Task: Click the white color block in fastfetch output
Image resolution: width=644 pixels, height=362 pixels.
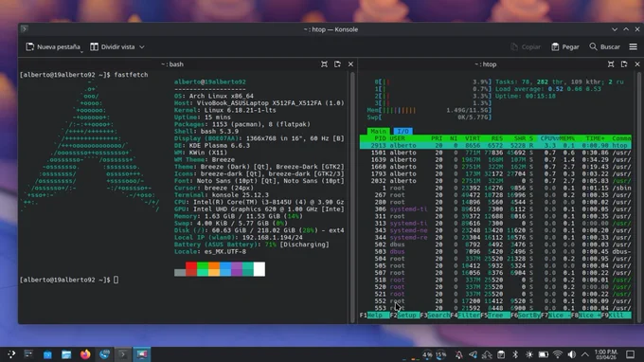Action: pos(259,269)
